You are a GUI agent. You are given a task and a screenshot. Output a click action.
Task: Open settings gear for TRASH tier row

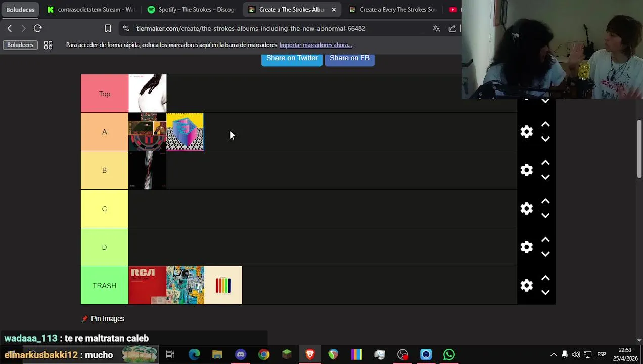(527, 286)
